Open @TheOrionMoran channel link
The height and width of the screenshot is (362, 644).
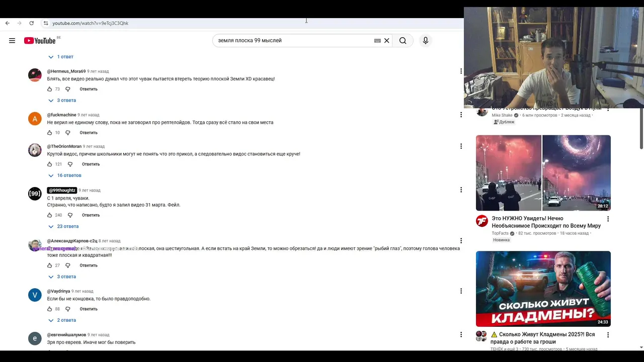(x=64, y=146)
